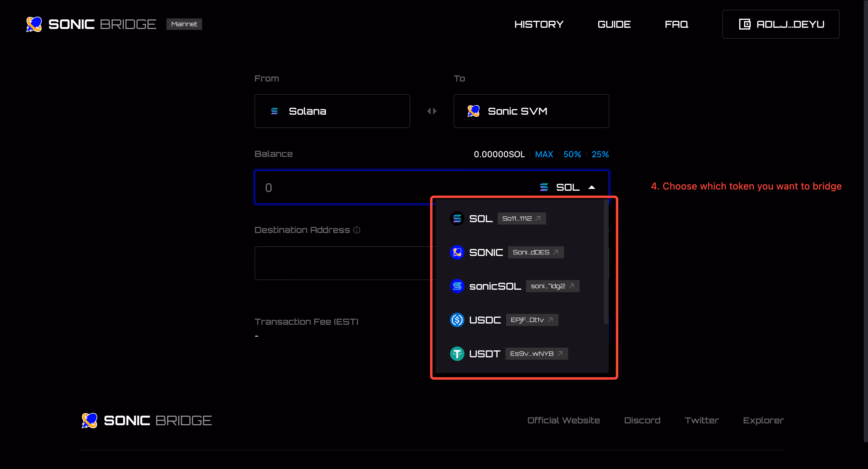Select SOL from the token list
This screenshot has width=868, height=469.
point(520,219)
